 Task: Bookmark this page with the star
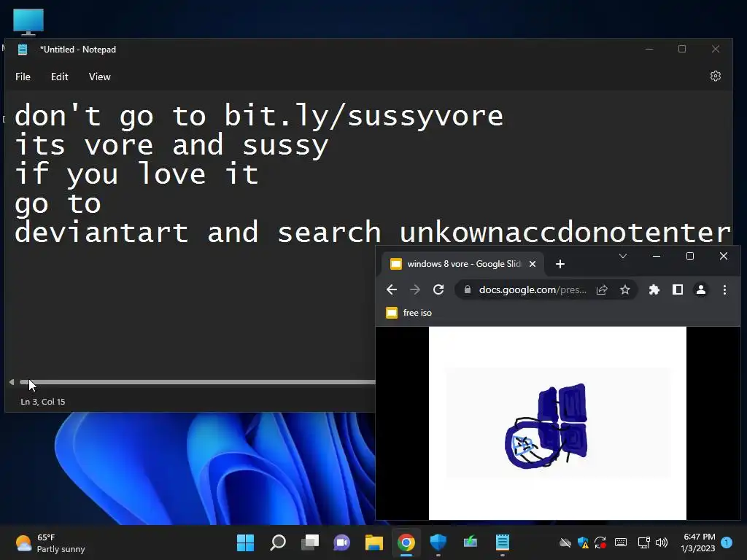coord(625,289)
